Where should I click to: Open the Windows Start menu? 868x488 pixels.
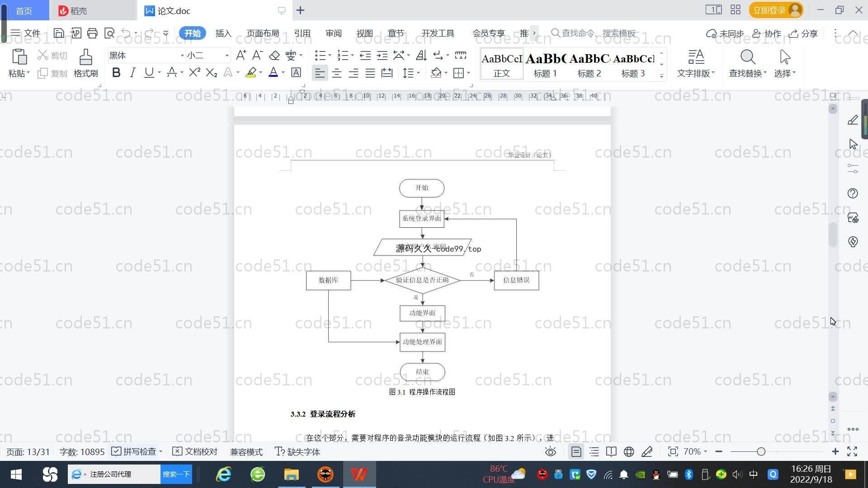16,474
